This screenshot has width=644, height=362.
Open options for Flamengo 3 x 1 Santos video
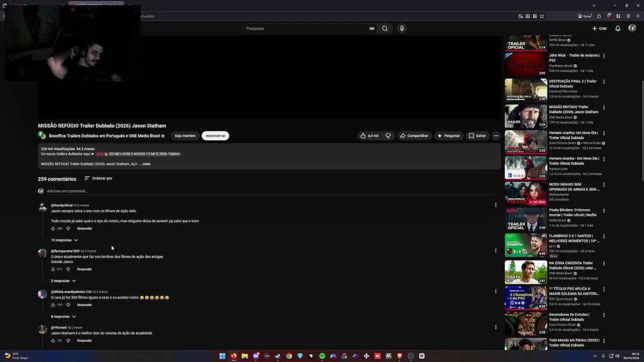[604, 236]
